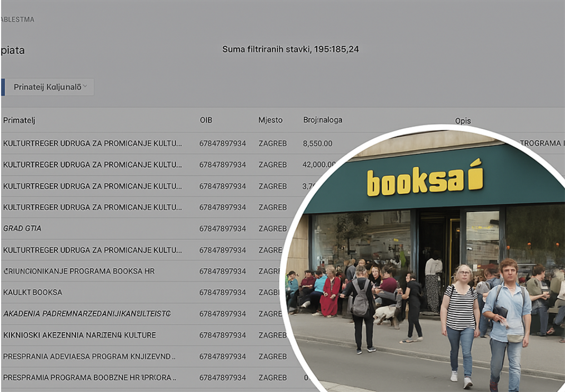565x392 pixels.
Task: Click the Brojinaloga column header
Action: pos(322,120)
